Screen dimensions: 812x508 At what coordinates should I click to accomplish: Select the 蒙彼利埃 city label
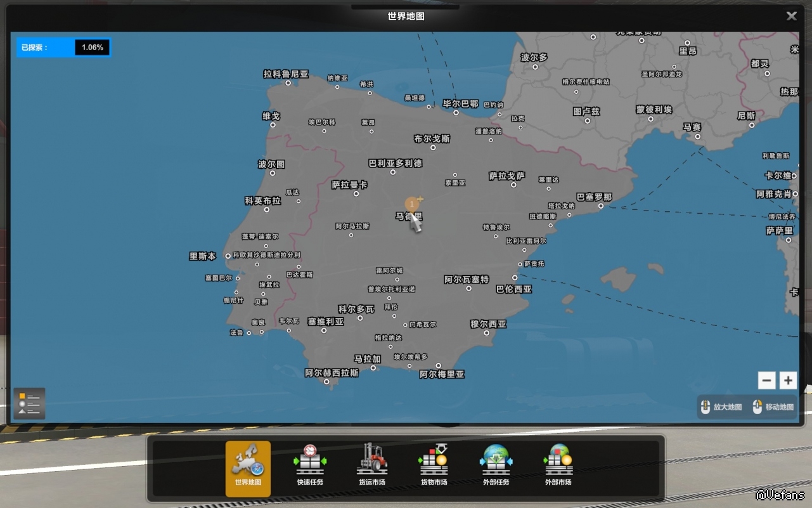[x=654, y=110]
